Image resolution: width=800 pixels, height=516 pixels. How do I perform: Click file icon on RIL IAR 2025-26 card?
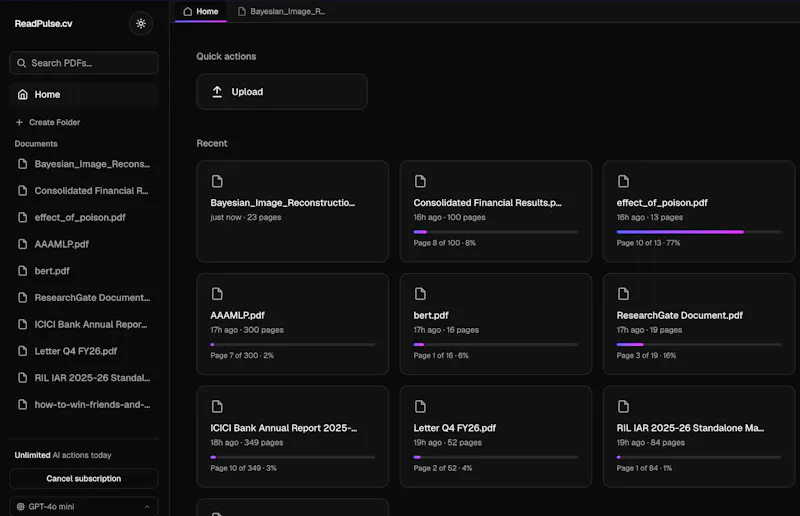point(623,407)
